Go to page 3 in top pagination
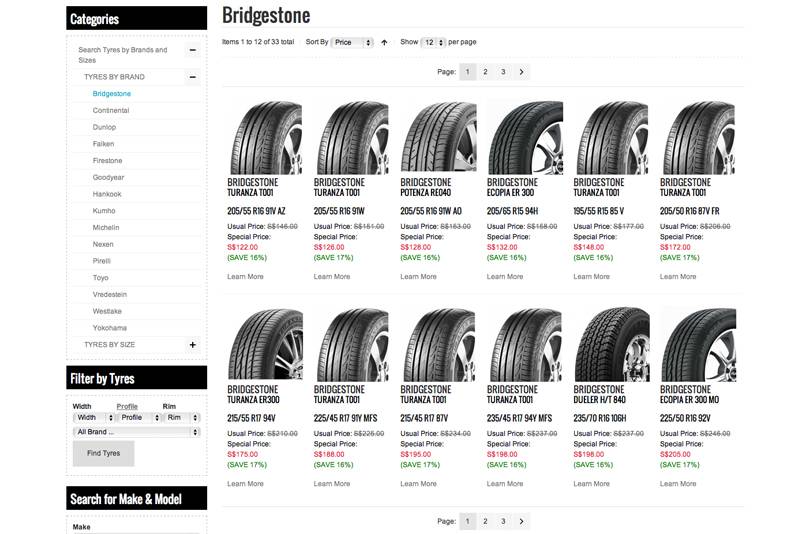 [503, 72]
